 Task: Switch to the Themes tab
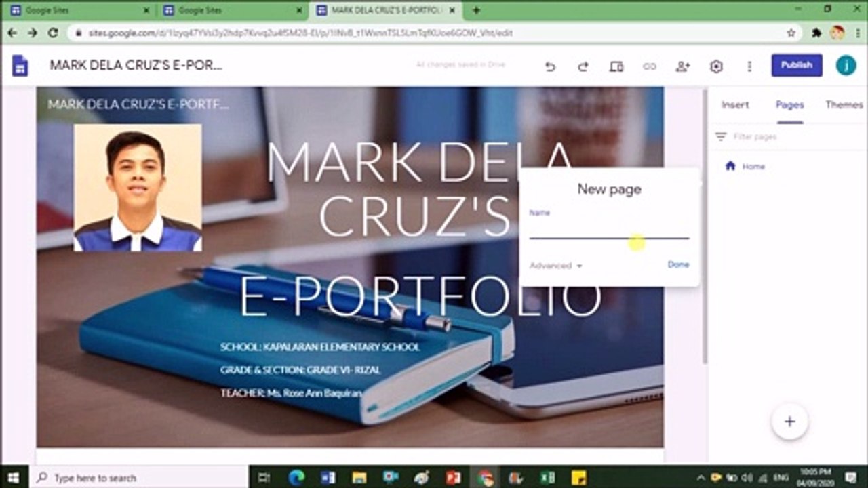click(x=844, y=105)
